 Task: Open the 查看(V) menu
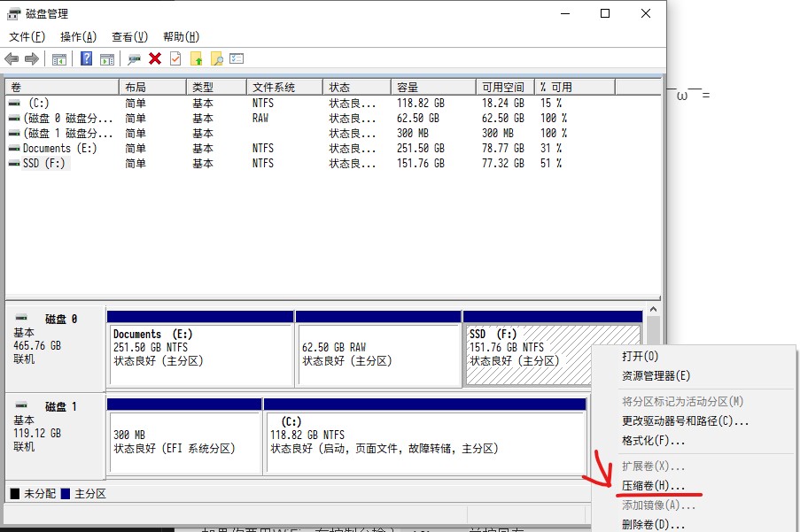point(129,36)
